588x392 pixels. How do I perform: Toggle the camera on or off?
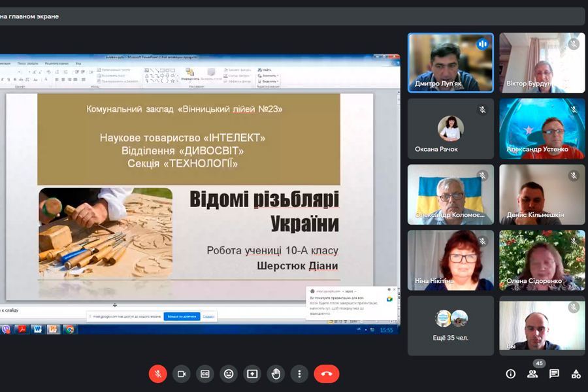182,374
